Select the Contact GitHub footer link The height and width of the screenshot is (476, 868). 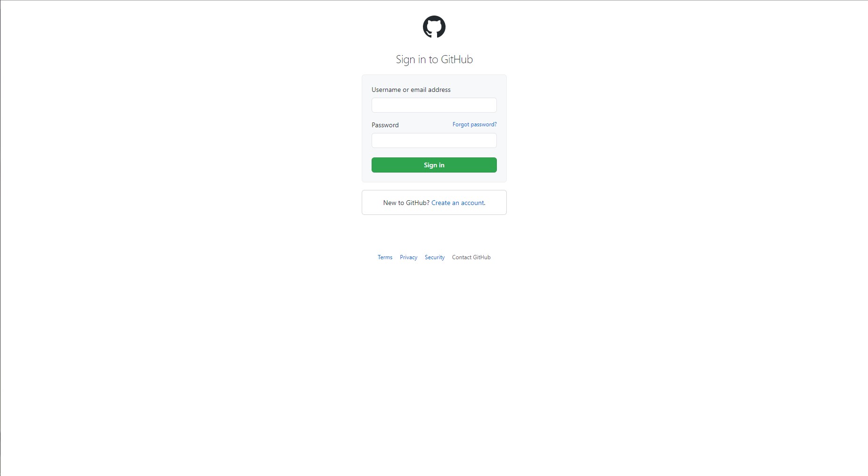point(471,257)
